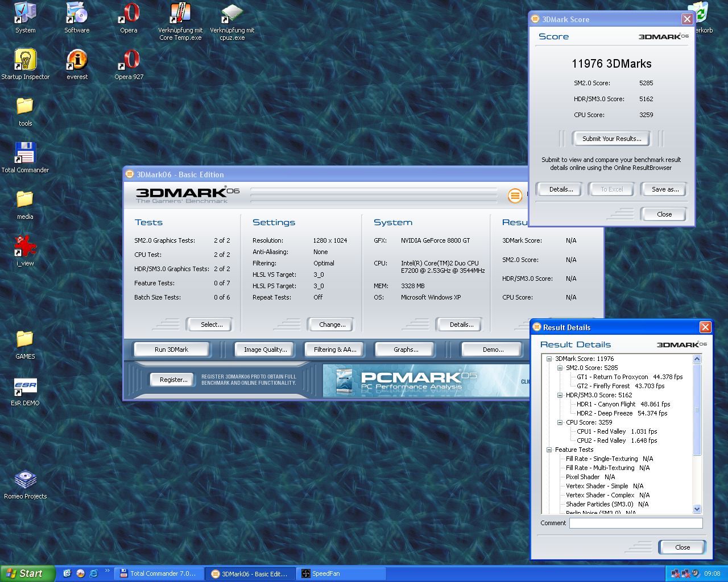Open the Romeo Projects desktop icon

(x=25, y=484)
